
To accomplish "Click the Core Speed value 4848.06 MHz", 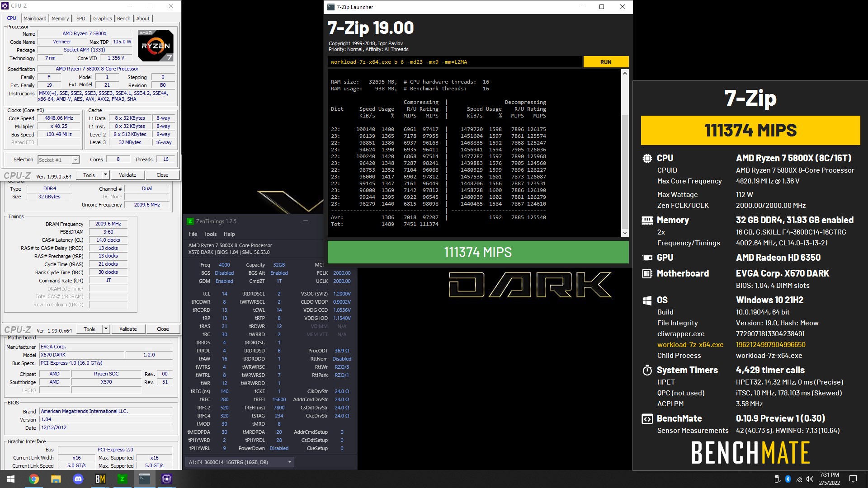I will click(x=59, y=118).
